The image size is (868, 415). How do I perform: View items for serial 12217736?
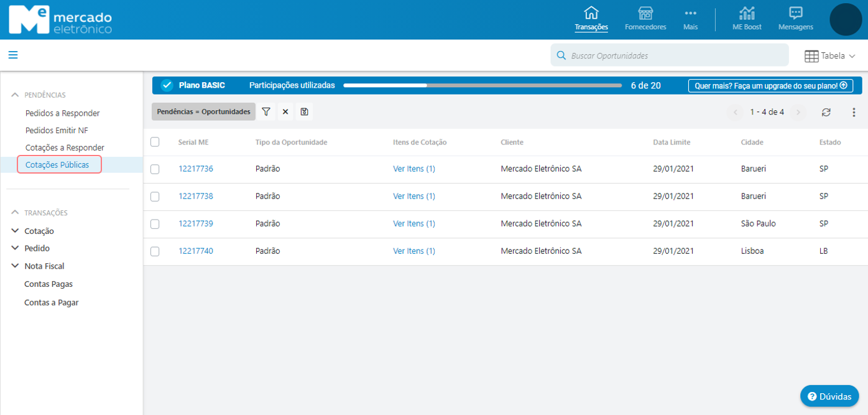(x=414, y=169)
